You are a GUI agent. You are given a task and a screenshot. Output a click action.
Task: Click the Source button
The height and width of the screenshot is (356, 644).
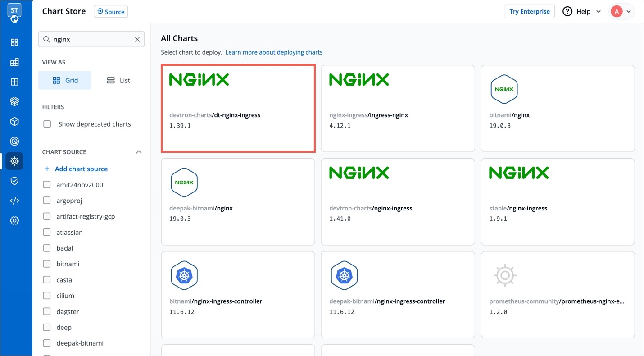click(x=111, y=12)
